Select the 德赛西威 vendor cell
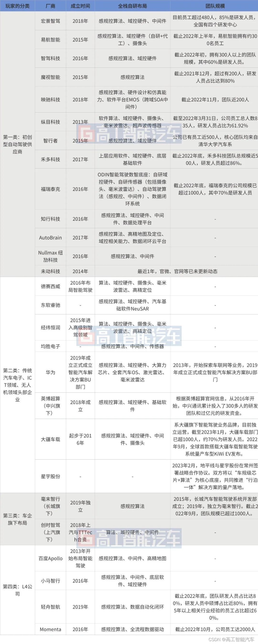The width and height of the screenshot is (258, 644). click(50, 286)
